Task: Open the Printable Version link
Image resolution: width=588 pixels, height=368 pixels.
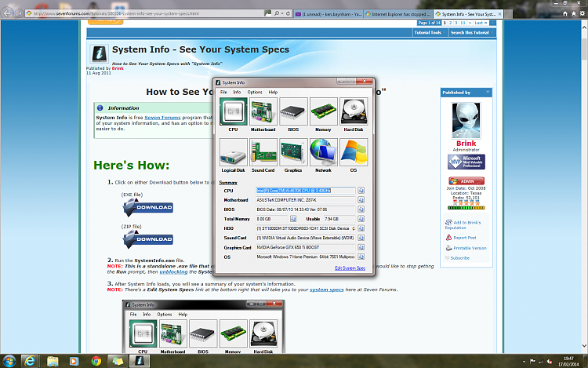Action: tap(470, 248)
